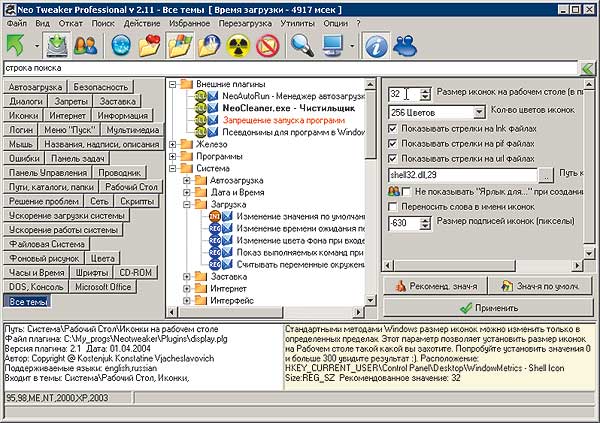Select 'Изменение цвета фона при входе' item
The width and height of the screenshot is (600, 423).
point(300,240)
